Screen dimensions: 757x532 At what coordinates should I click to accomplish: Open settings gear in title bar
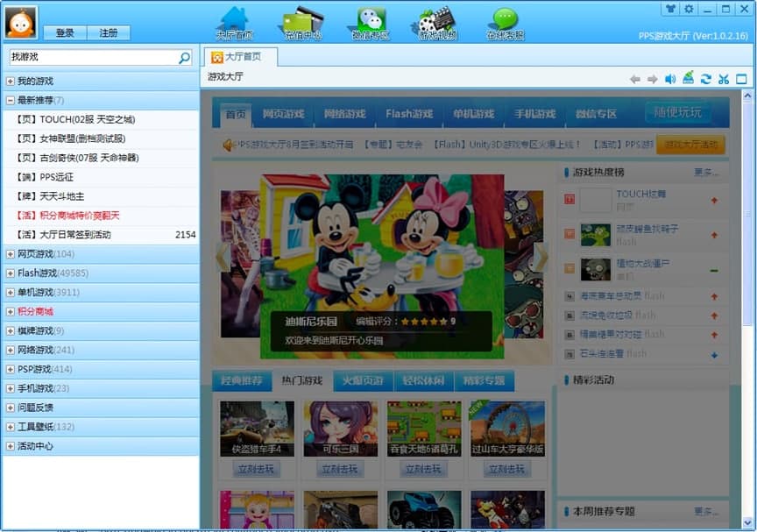point(689,9)
